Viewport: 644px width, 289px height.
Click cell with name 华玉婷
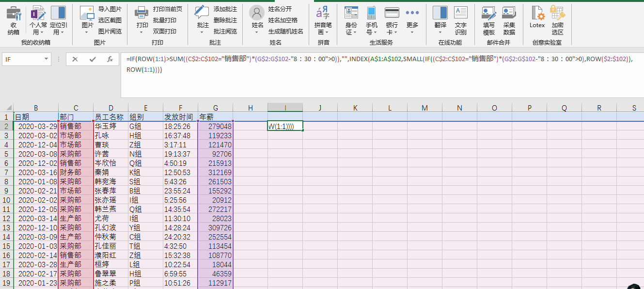pyautogui.click(x=110, y=126)
